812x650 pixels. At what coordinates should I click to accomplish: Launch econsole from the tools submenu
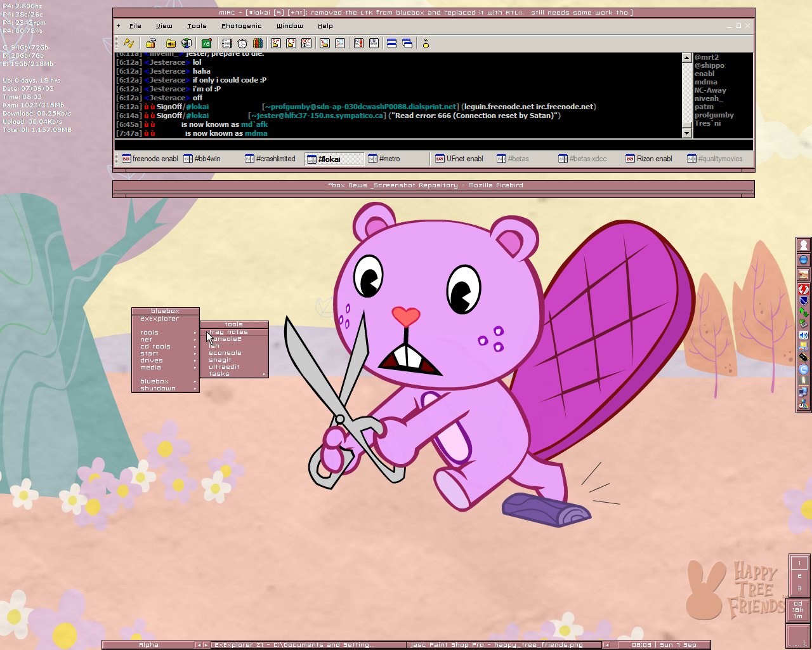pyautogui.click(x=234, y=353)
